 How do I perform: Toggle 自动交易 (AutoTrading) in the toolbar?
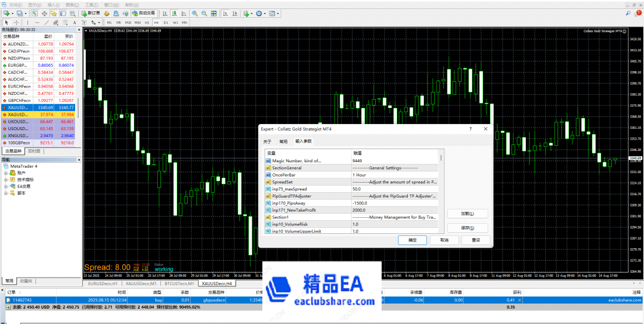click(143, 13)
